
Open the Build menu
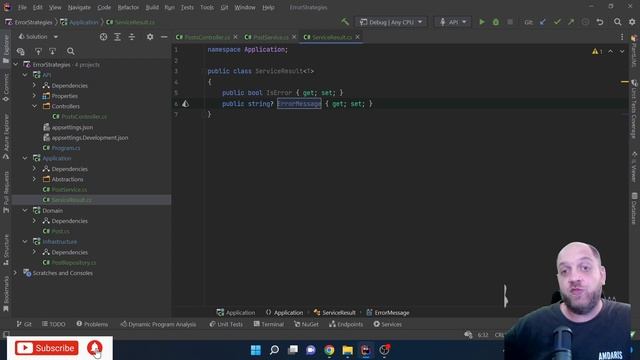point(152,7)
